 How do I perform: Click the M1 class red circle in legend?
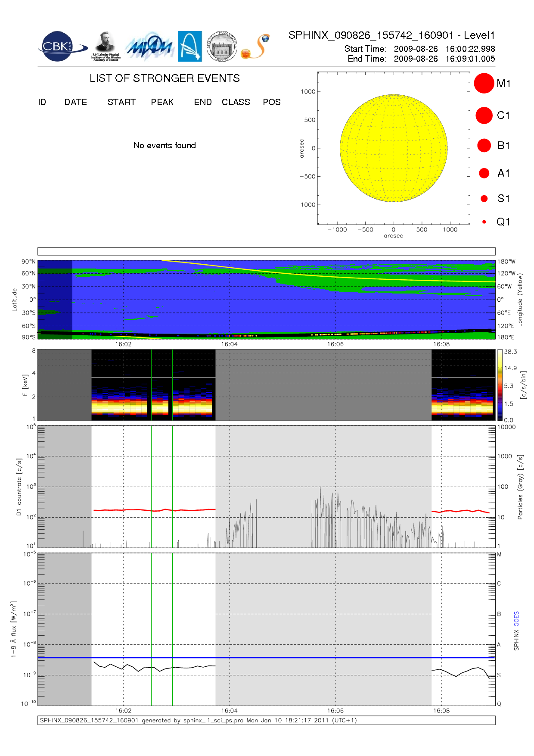pos(484,83)
